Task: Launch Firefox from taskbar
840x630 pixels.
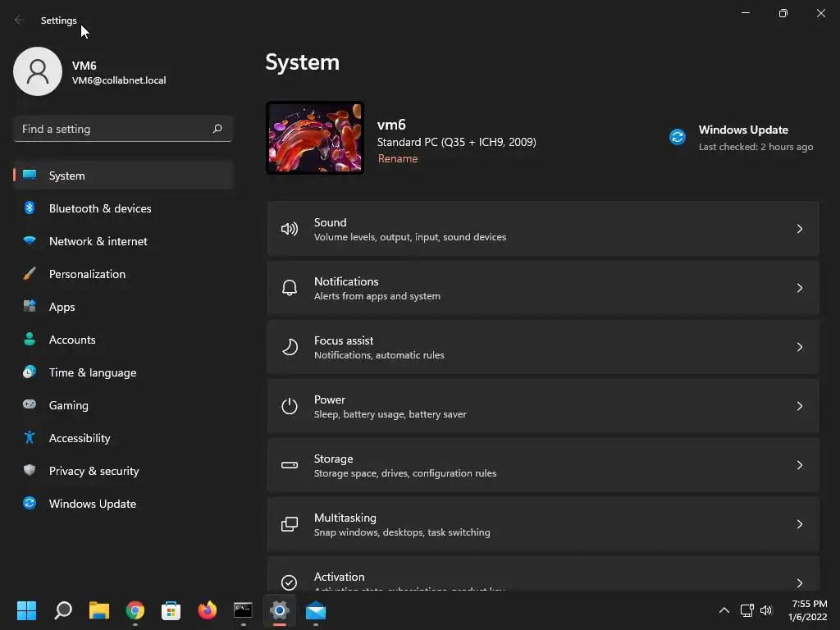Action: 208,610
